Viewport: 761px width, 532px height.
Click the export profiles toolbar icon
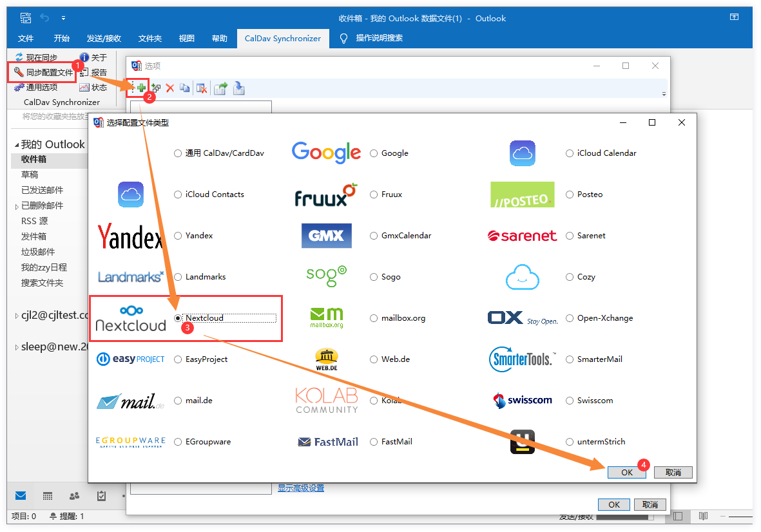click(x=220, y=88)
